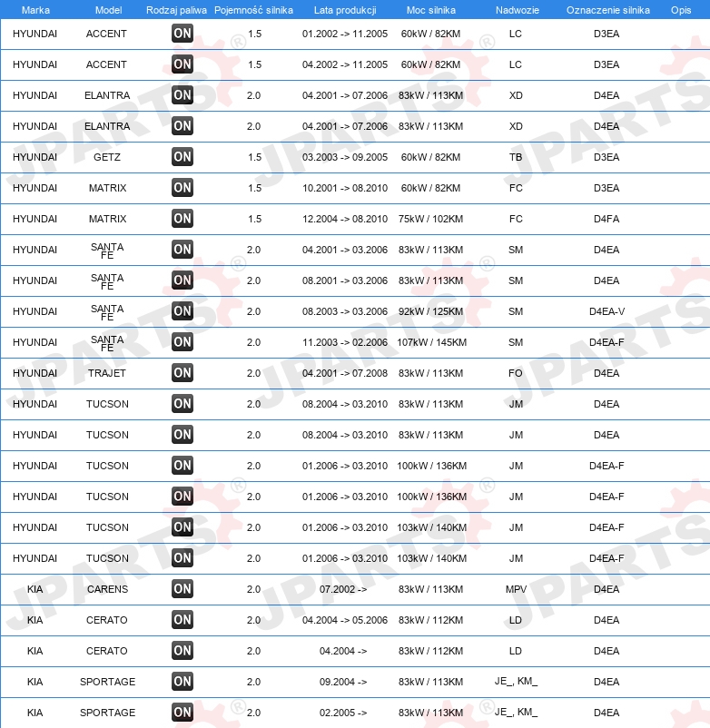Select the 75kW / 102KM power cell

[x=431, y=219]
